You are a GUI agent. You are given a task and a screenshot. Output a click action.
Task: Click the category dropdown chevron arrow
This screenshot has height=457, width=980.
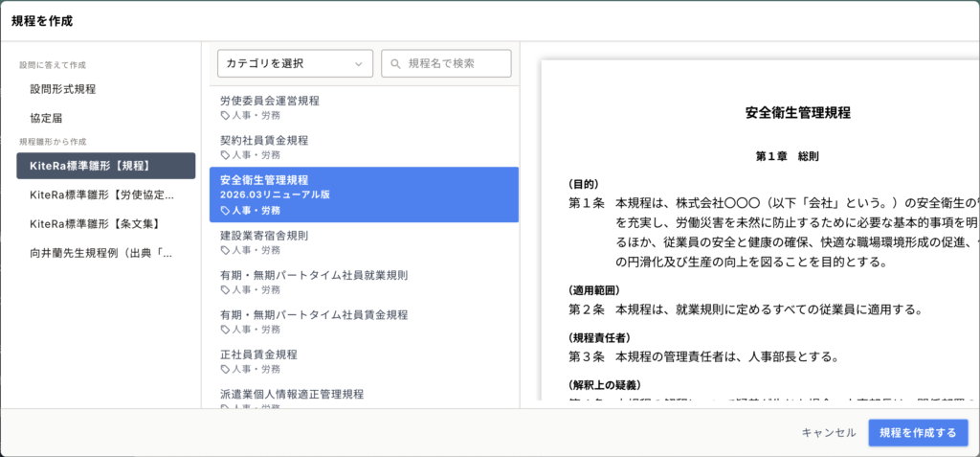(x=359, y=63)
